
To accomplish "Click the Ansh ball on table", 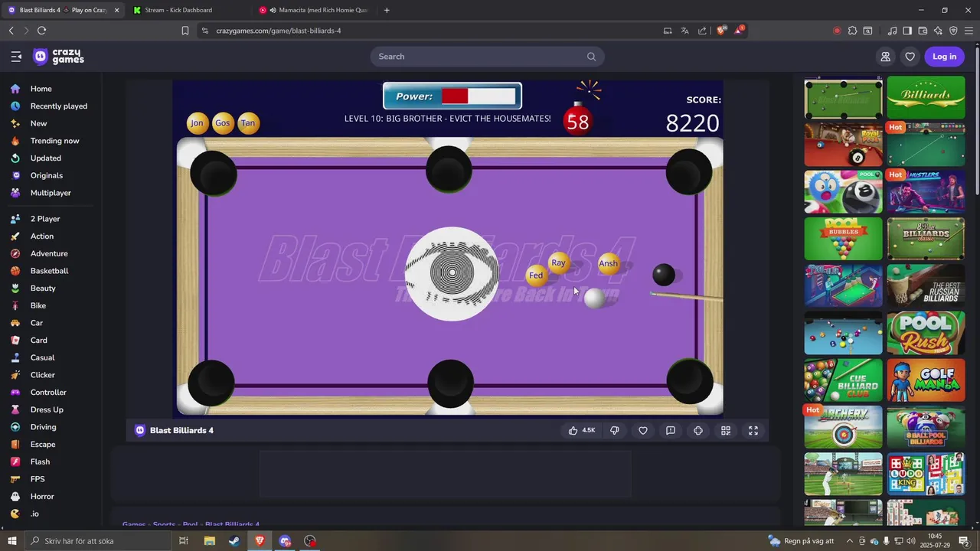I will [609, 263].
